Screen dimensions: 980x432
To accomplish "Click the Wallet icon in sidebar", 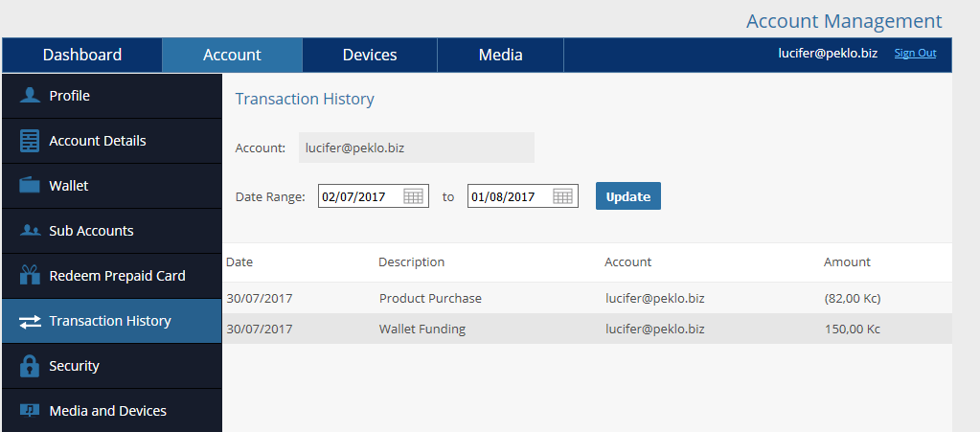I will [30, 186].
